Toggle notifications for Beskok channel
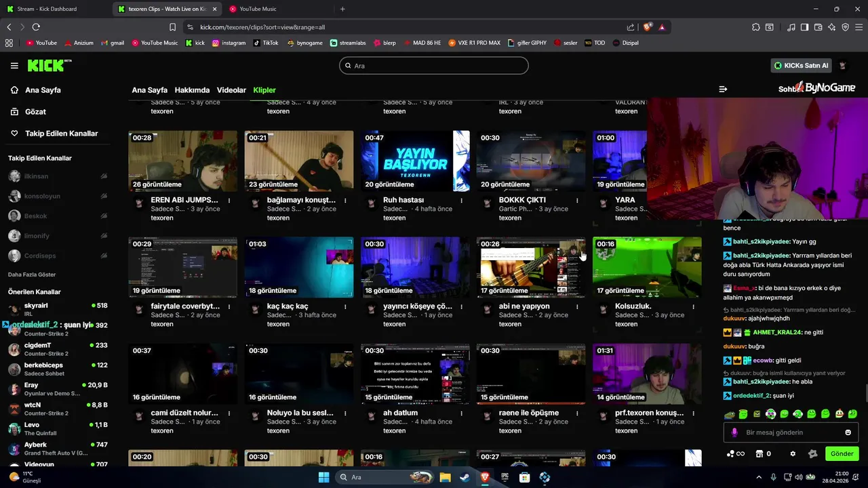Image resolution: width=868 pixels, height=488 pixels. point(104,216)
